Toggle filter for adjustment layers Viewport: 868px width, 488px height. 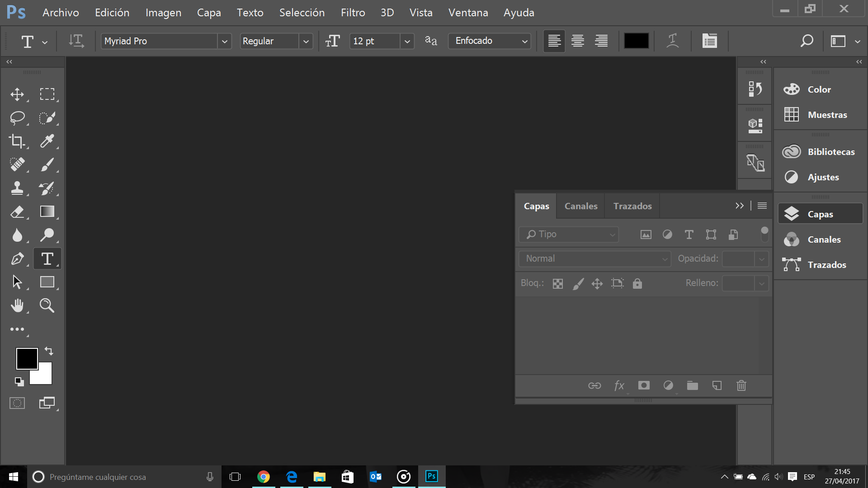click(x=667, y=235)
